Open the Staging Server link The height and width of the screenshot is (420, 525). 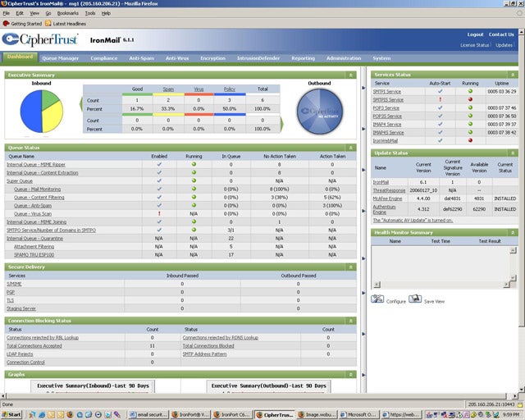tap(21, 308)
